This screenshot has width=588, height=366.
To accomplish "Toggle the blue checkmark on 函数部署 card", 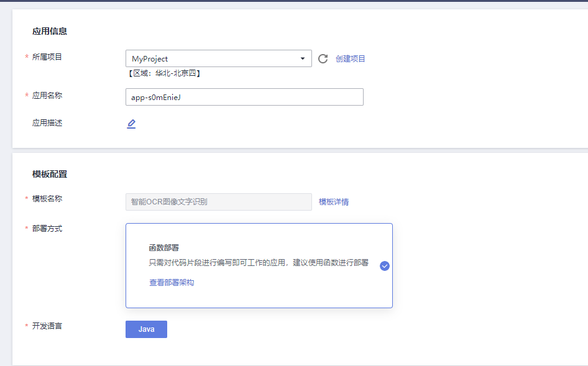I will tap(385, 266).
